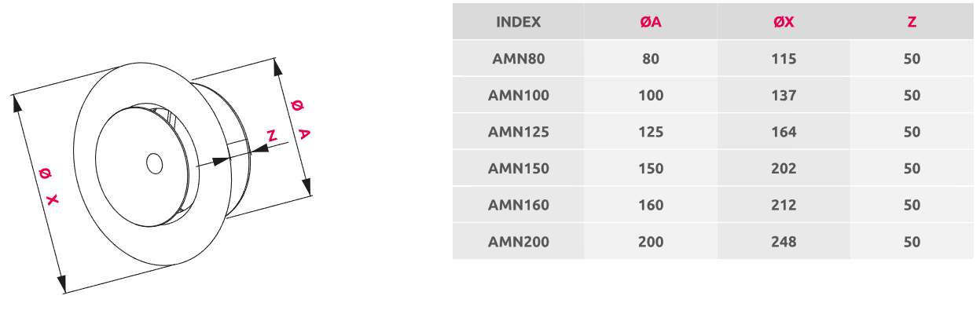Screen dimensions: 980x314
Task: Click the ØX value 164
Action: point(784,132)
